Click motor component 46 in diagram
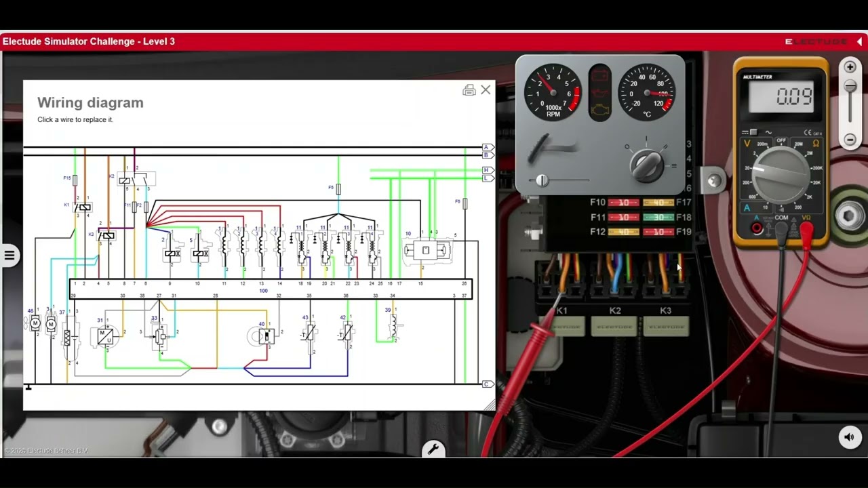Viewport: 868px width, 488px height. [x=35, y=324]
